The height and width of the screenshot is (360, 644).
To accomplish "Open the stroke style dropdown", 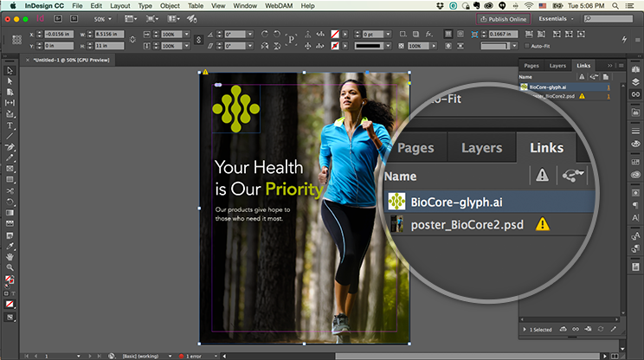I will tap(388, 46).
